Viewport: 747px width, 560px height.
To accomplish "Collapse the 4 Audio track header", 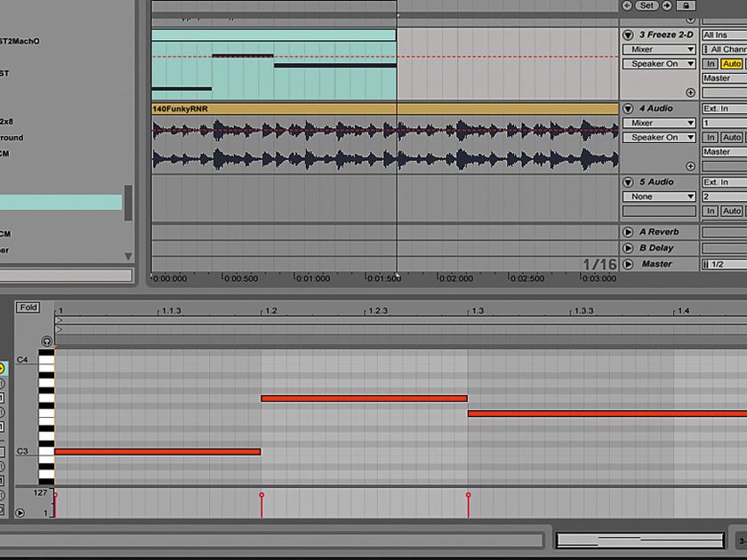I will (x=629, y=108).
